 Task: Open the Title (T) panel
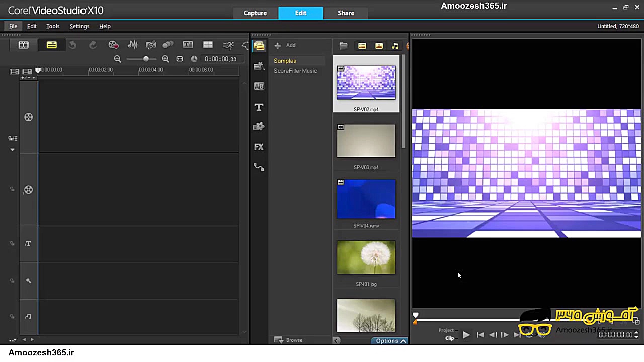259,107
